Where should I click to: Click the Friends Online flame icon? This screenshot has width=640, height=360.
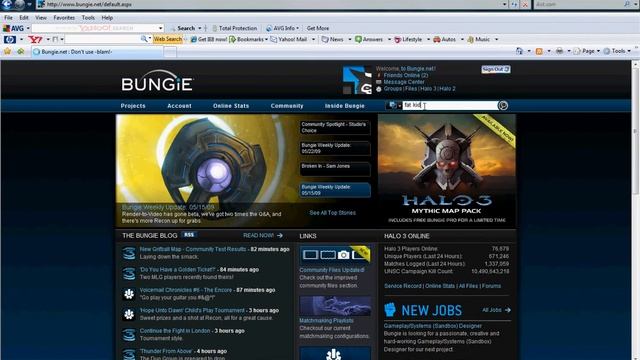click(378, 75)
